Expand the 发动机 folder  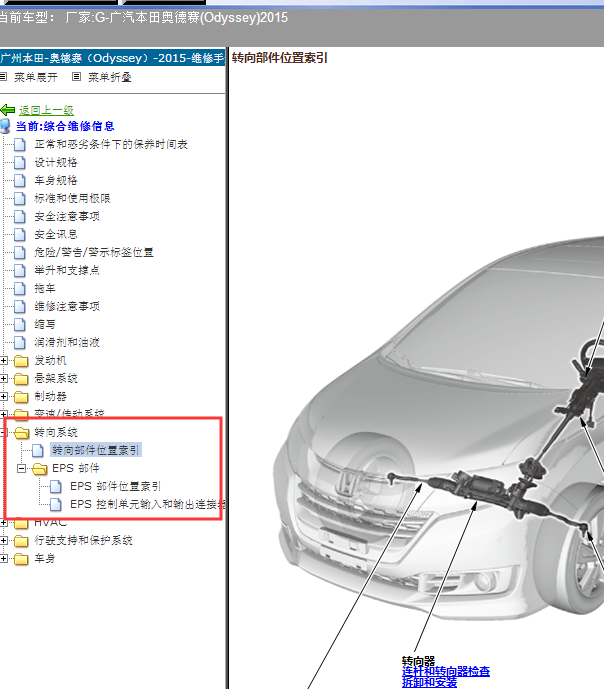pyautogui.click(x=4, y=360)
